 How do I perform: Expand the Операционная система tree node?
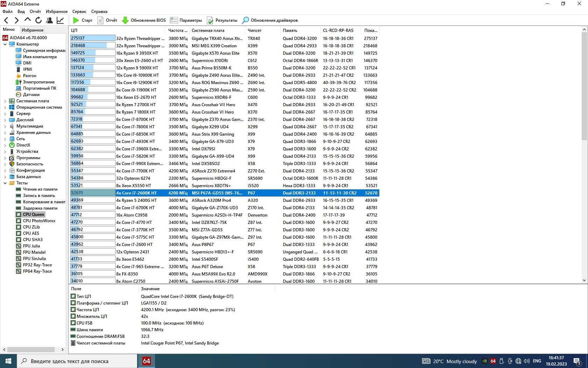[5, 107]
